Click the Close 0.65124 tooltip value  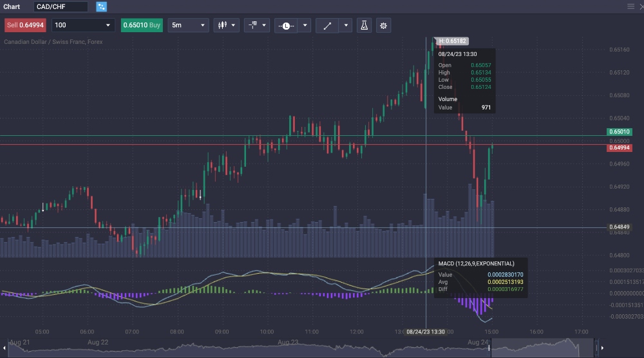481,87
